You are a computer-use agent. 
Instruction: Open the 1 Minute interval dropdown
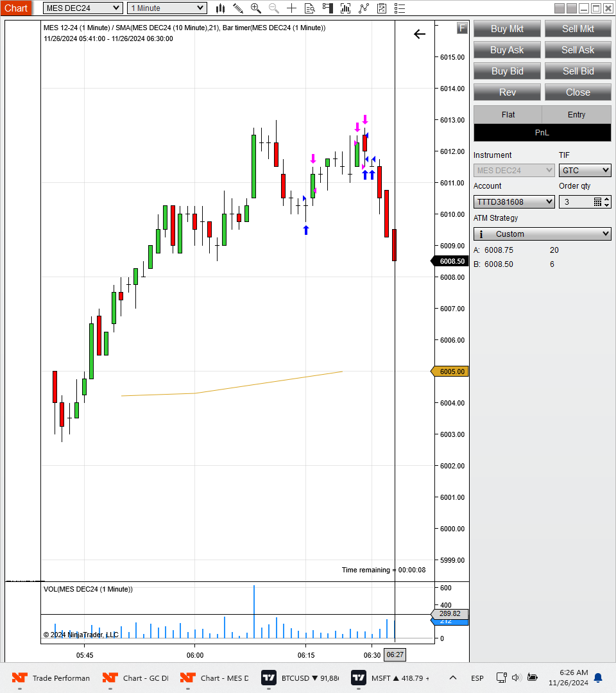167,8
